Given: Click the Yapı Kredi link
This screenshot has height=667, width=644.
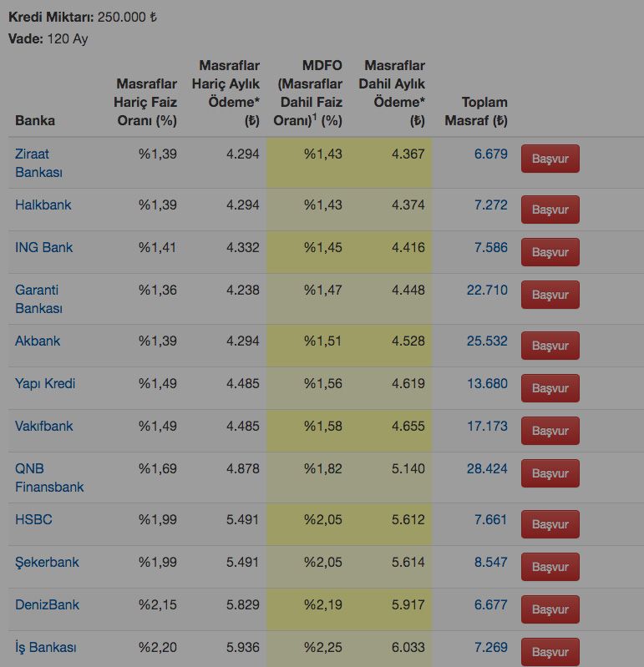Looking at the screenshot, I should (45, 383).
